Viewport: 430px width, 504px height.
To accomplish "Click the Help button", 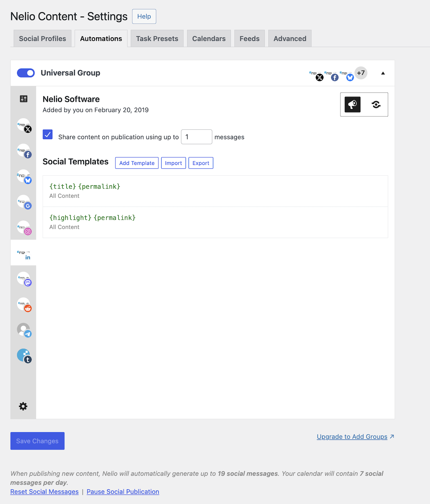I will point(144,16).
